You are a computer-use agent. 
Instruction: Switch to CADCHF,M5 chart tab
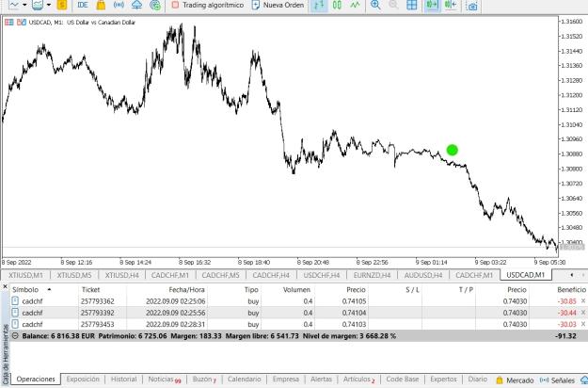click(220, 275)
